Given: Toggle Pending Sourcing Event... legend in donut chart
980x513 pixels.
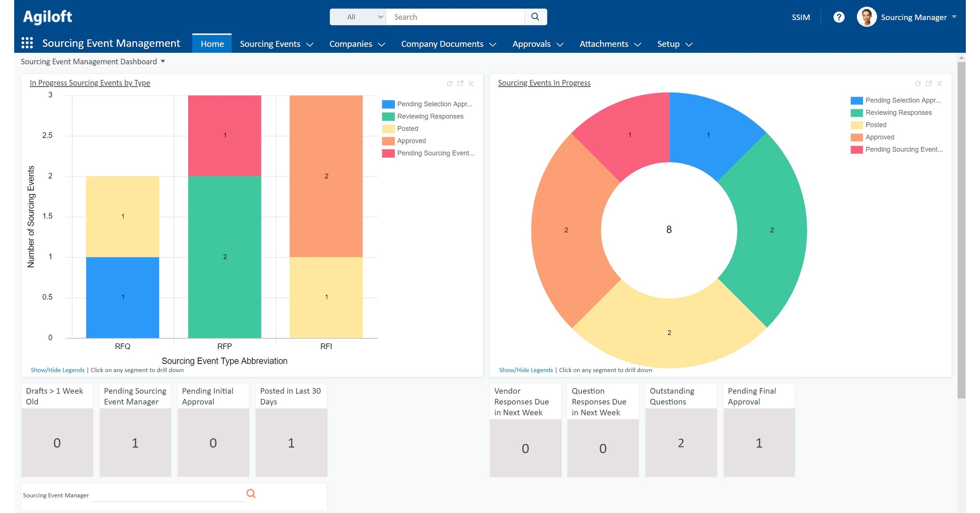Looking at the screenshot, I should (896, 149).
